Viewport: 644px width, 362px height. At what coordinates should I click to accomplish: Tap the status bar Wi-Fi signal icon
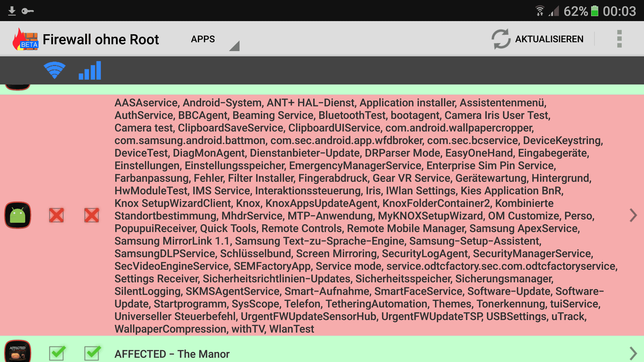point(540,11)
